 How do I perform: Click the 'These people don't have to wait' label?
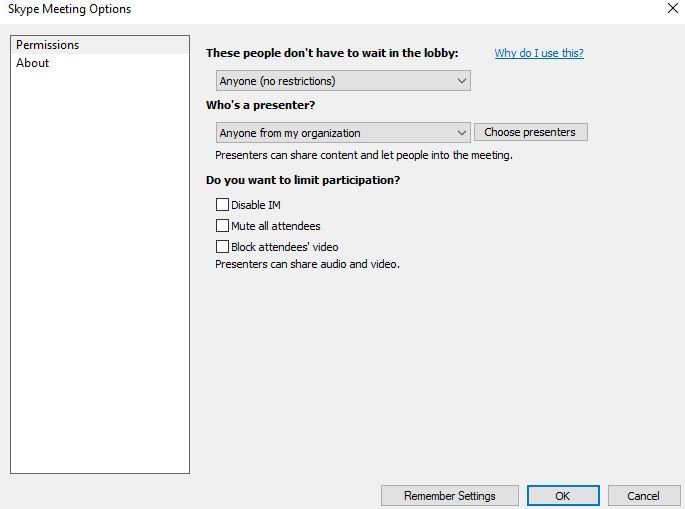point(332,53)
